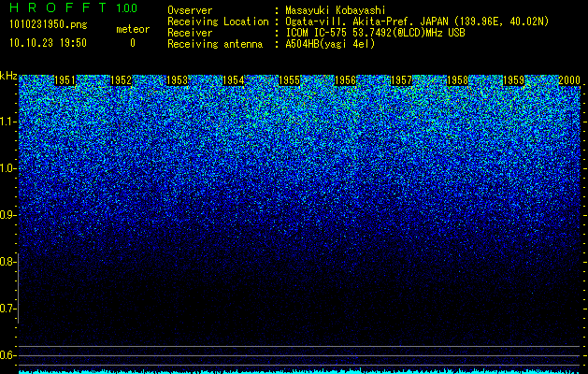Click the date stamp 10.10.23 19:50

[48, 43]
